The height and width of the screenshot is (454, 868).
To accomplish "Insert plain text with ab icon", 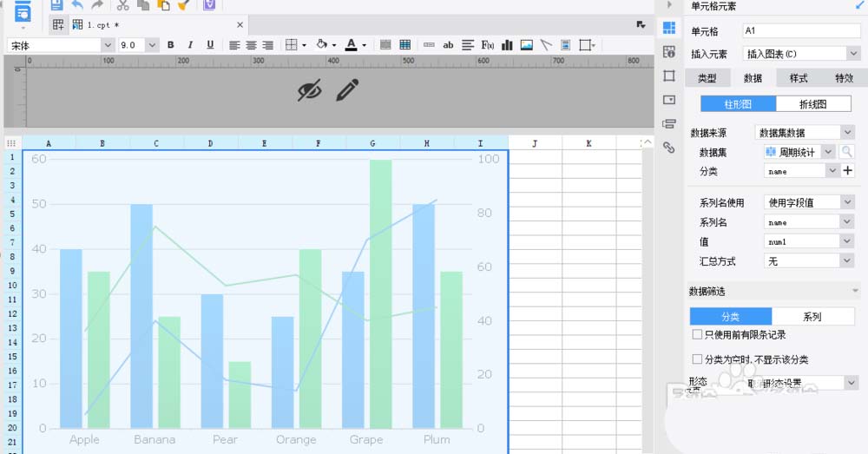I will [x=448, y=45].
